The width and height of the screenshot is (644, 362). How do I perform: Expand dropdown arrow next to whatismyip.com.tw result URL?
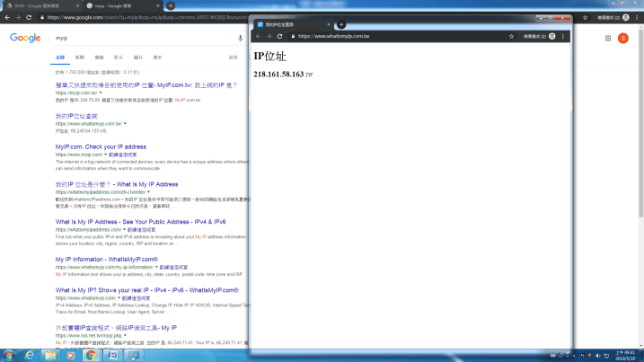coord(125,123)
